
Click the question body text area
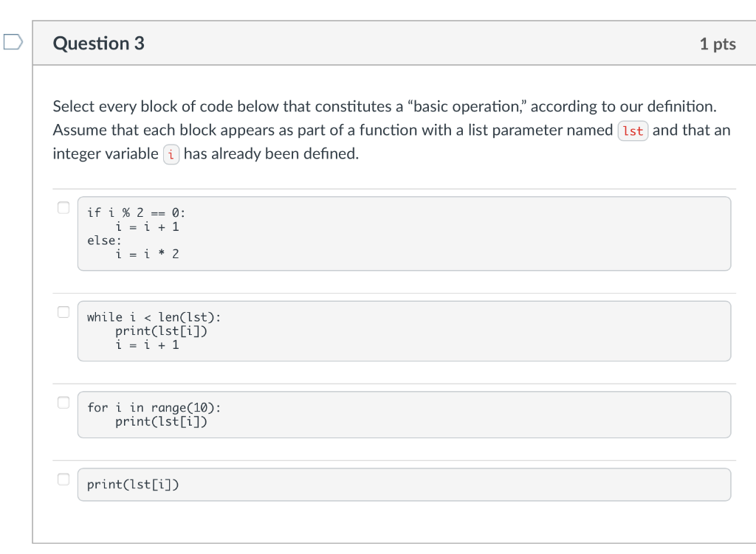(391, 130)
